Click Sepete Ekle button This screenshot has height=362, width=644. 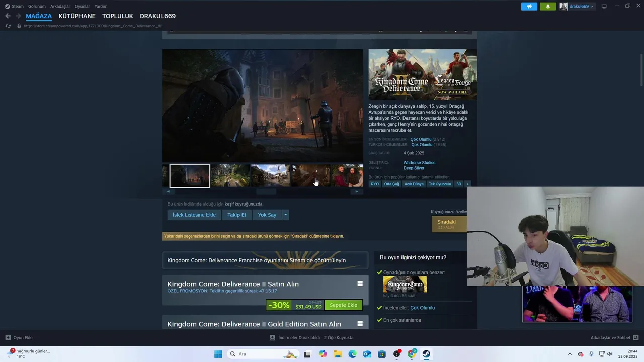tap(344, 305)
